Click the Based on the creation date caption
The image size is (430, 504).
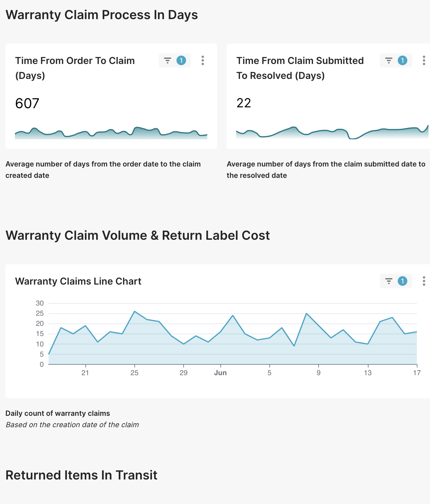72,425
